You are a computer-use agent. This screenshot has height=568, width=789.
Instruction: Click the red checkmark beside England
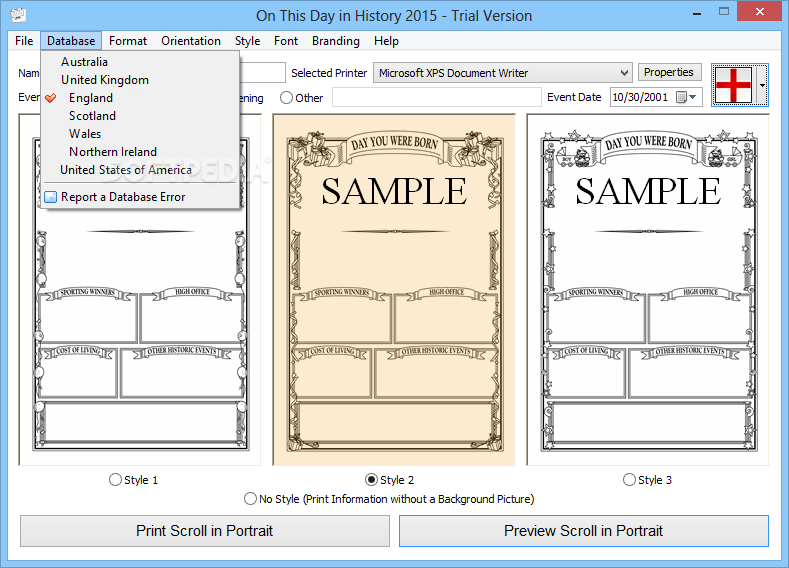(x=50, y=98)
